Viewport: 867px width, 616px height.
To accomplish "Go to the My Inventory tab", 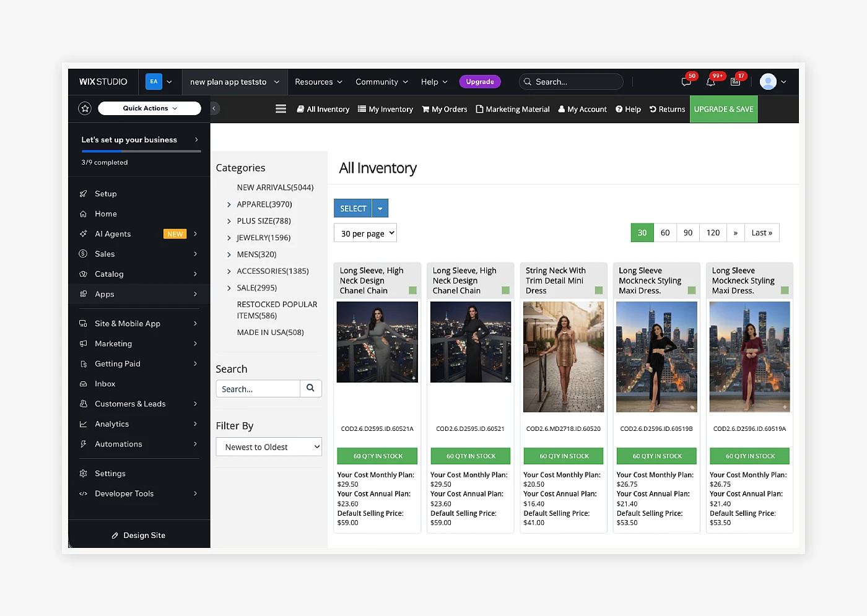I will click(x=385, y=109).
